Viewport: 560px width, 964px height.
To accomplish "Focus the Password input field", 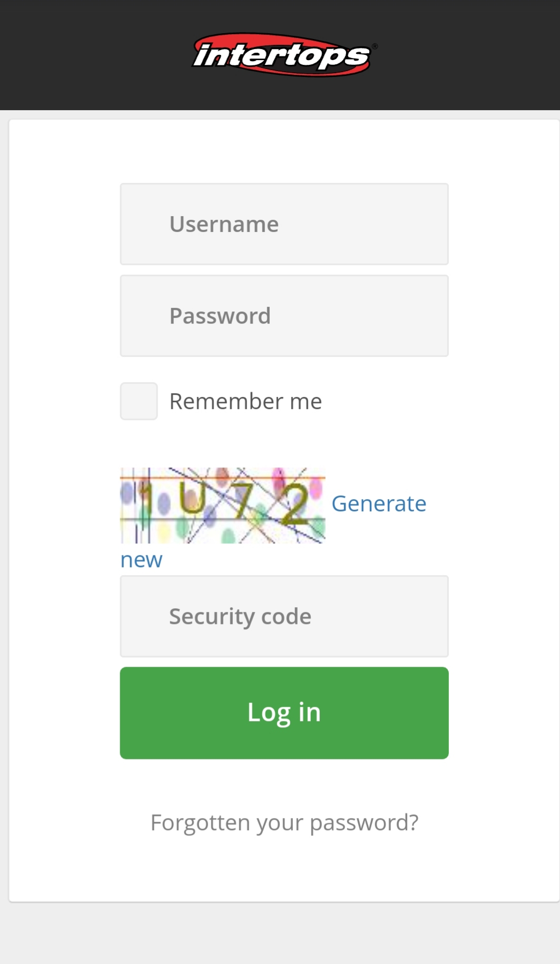I will [284, 316].
